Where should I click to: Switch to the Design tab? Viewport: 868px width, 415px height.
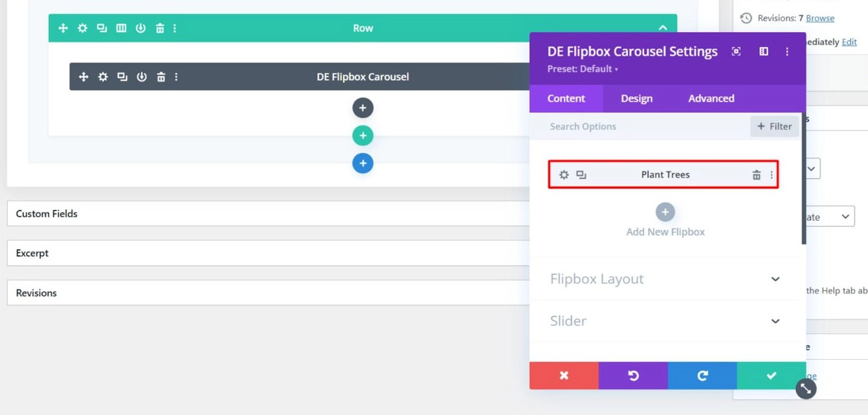pos(637,98)
